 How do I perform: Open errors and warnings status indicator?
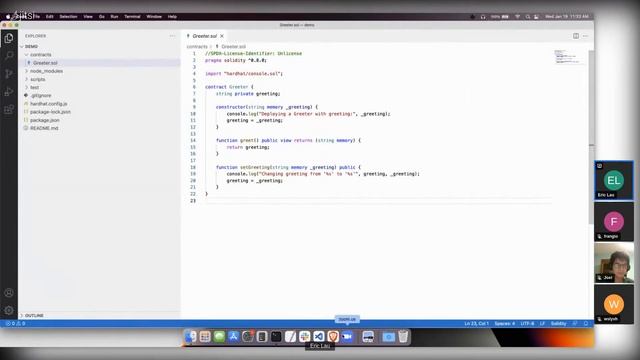15,323
